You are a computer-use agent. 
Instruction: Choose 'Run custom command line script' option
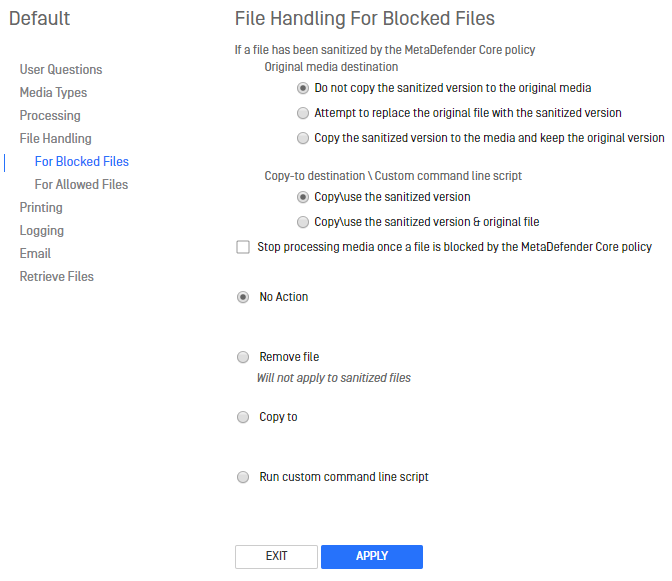(x=243, y=477)
